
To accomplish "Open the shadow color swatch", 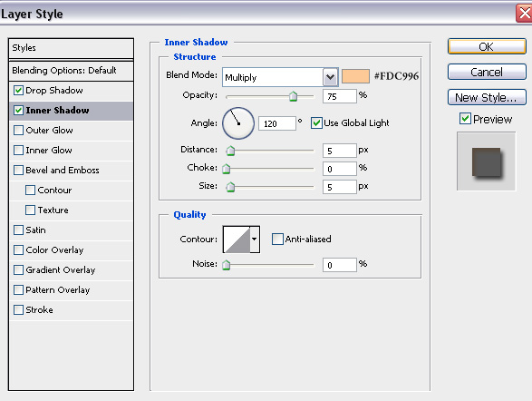I will pos(355,76).
